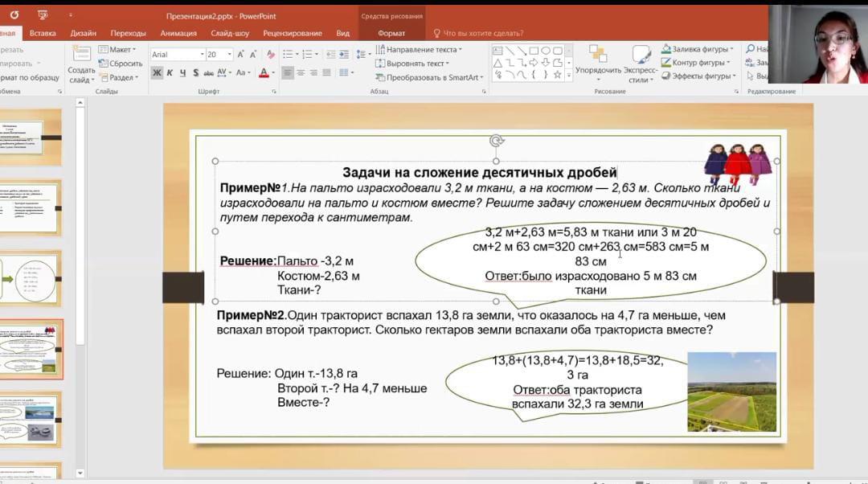Pick the rectangle shape from the shapes gallery
The image size is (868, 484).
click(534, 51)
